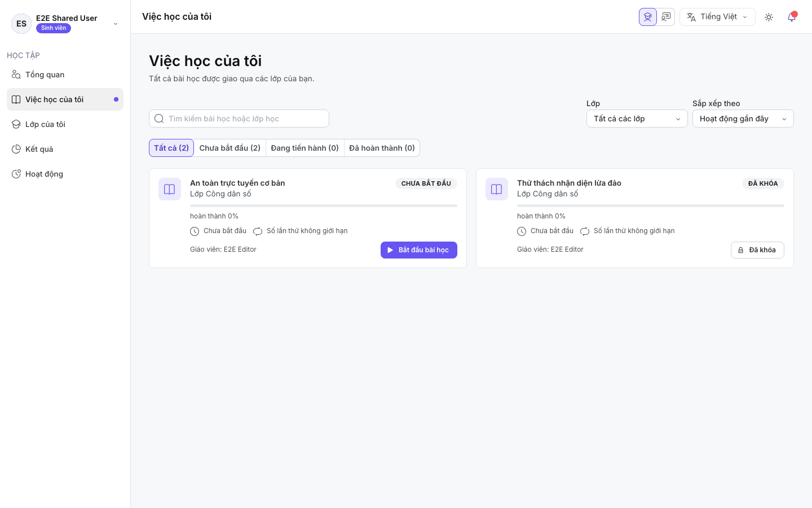
Task: Switch to chat view icon in header
Action: point(666,17)
